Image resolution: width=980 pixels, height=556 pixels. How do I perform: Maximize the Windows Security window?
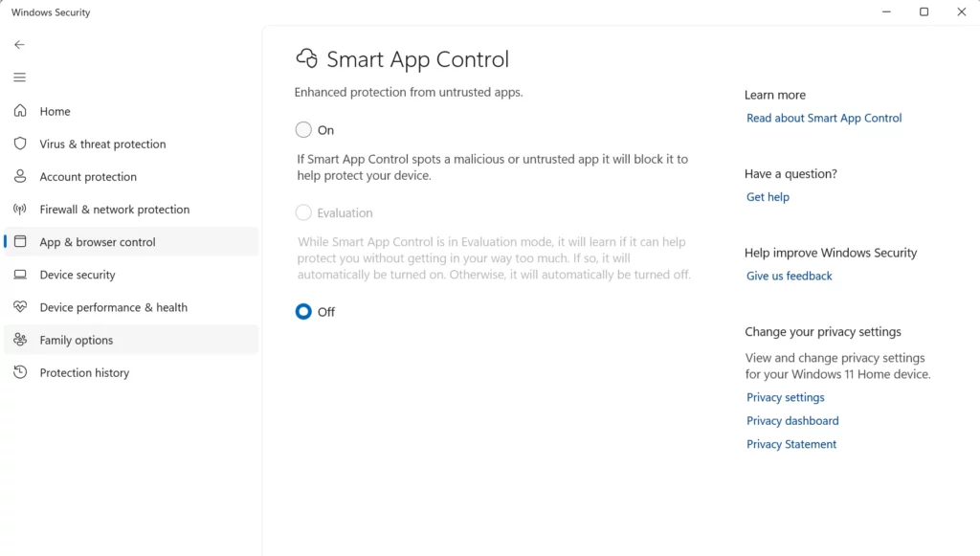click(924, 11)
